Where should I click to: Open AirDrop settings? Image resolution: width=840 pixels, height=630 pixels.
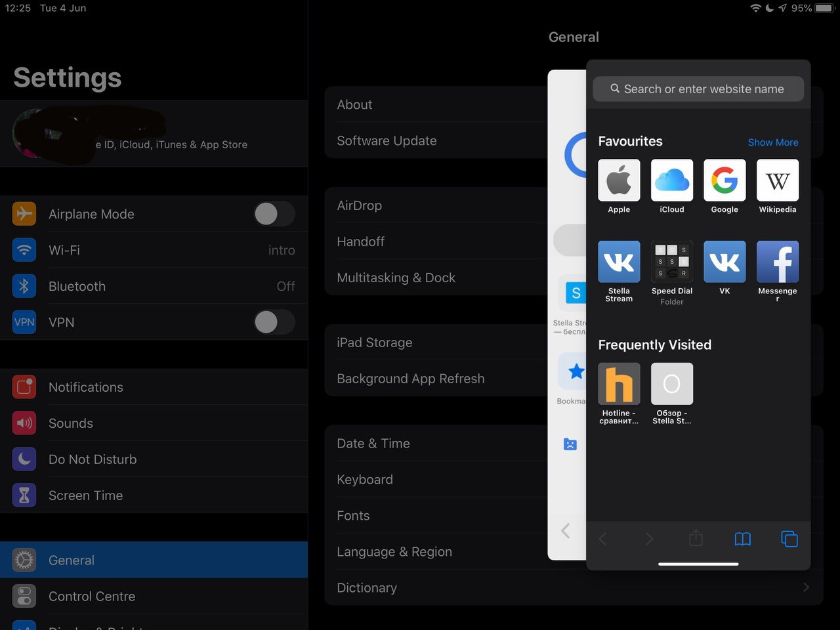click(436, 205)
